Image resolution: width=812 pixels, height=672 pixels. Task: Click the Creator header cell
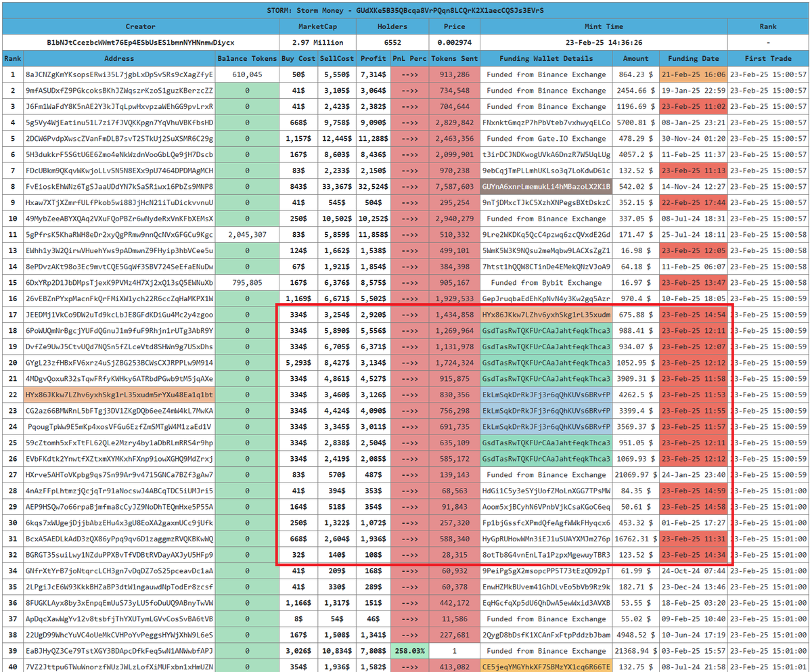tap(141, 26)
